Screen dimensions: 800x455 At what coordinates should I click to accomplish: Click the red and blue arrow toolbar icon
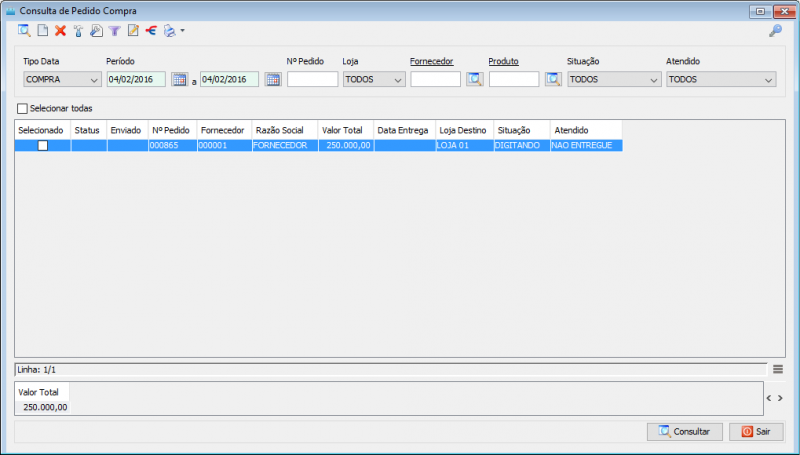(151, 31)
